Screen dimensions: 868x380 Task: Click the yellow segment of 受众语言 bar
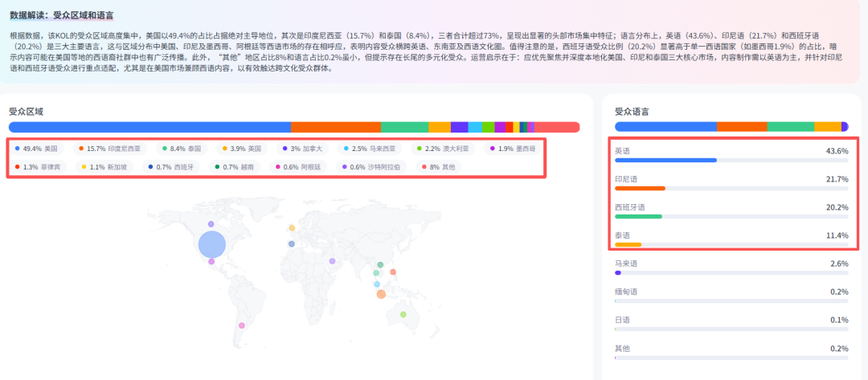coord(828,127)
